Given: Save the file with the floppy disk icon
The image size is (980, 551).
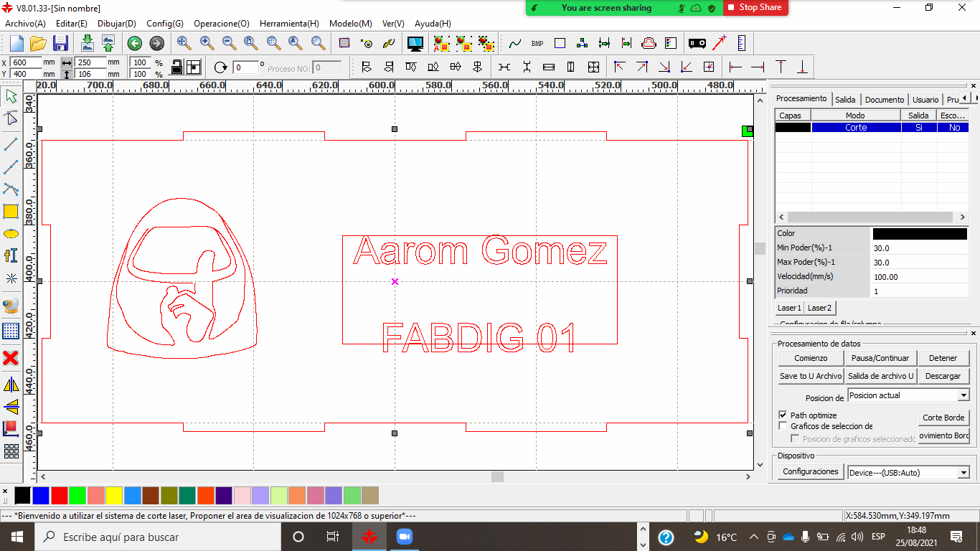Looking at the screenshot, I should click(60, 43).
